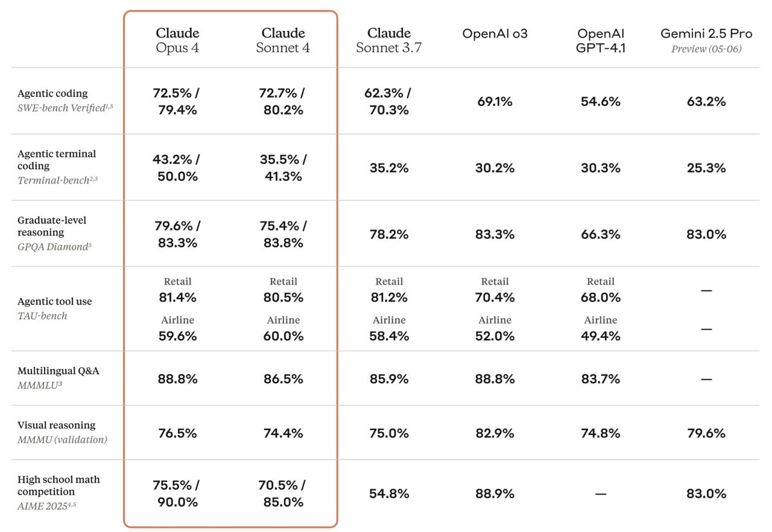772x532 pixels.
Task: Click the Agentic coding row label
Action: coord(52,93)
